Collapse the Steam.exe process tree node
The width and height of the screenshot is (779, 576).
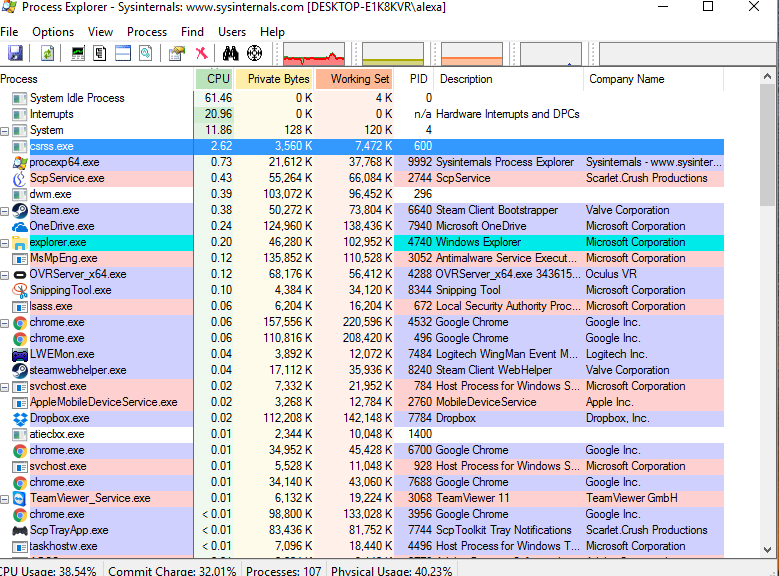point(5,211)
